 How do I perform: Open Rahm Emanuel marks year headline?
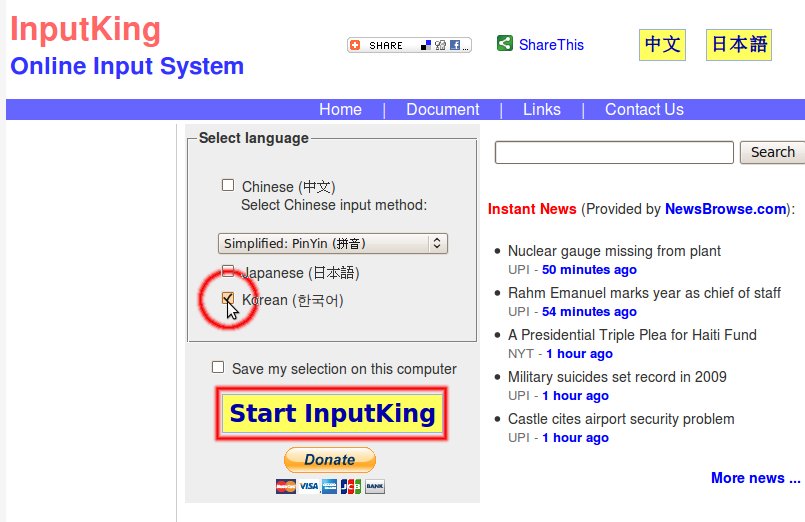644,293
